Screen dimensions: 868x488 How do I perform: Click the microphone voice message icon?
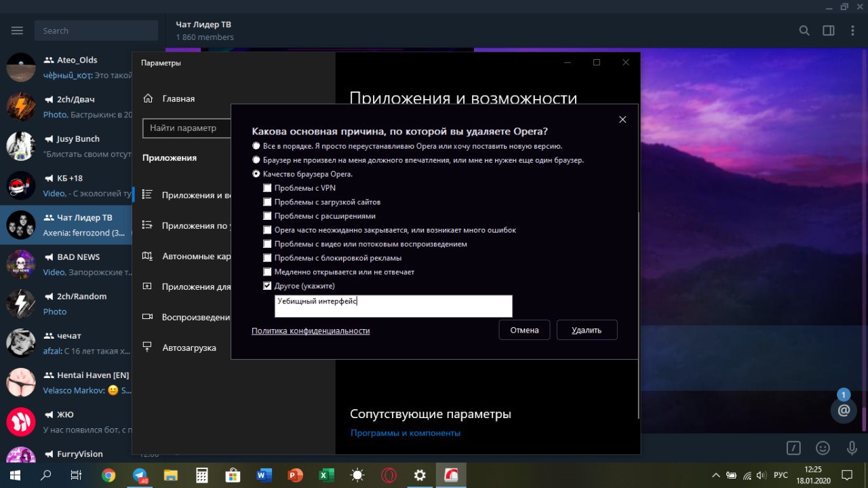(852, 448)
